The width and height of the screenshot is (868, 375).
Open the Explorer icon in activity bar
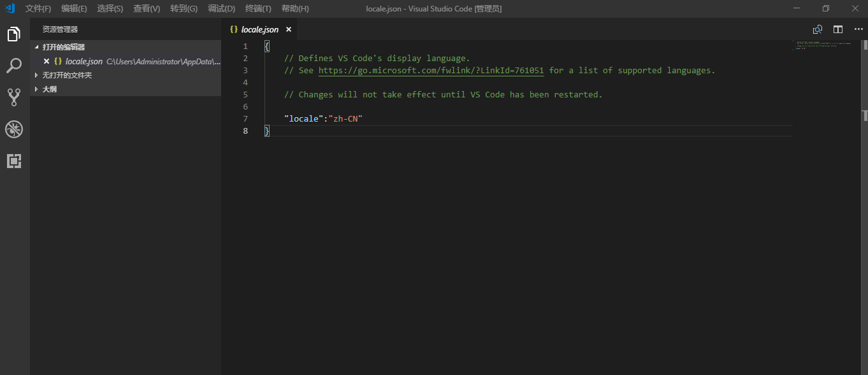(x=14, y=34)
